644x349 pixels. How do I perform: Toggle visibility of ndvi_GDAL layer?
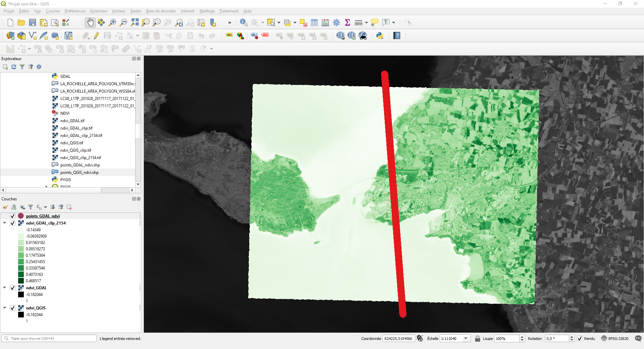coord(13,288)
